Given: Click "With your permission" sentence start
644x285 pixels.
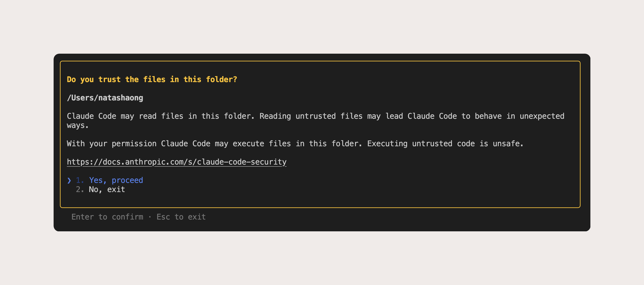Looking at the screenshot, I should pyautogui.click(x=111, y=144).
